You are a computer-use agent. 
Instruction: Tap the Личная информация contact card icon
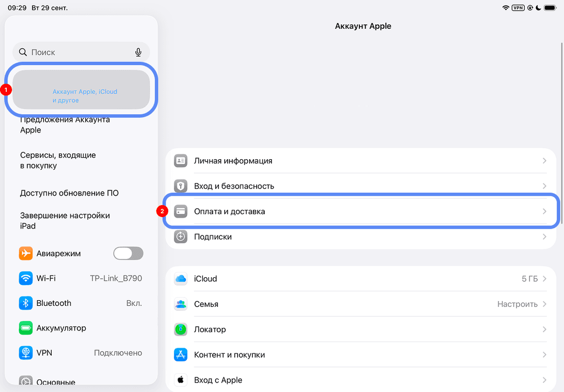tap(181, 161)
